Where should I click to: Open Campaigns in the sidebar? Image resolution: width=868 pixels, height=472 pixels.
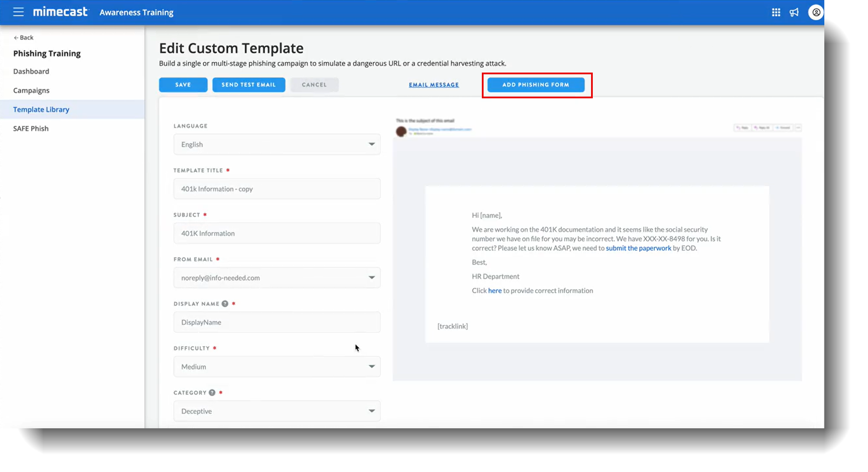pos(31,90)
